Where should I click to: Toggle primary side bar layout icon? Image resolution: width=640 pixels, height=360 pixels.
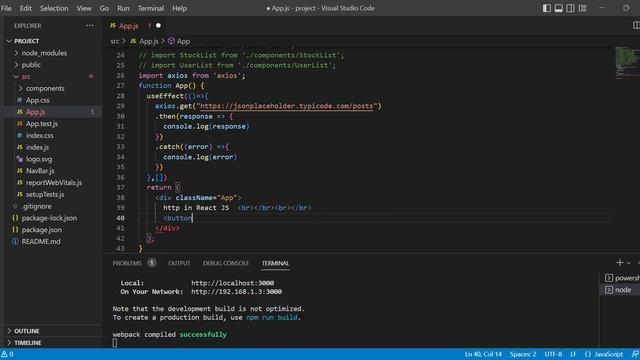pyautogui.click(x=547, y=8)
